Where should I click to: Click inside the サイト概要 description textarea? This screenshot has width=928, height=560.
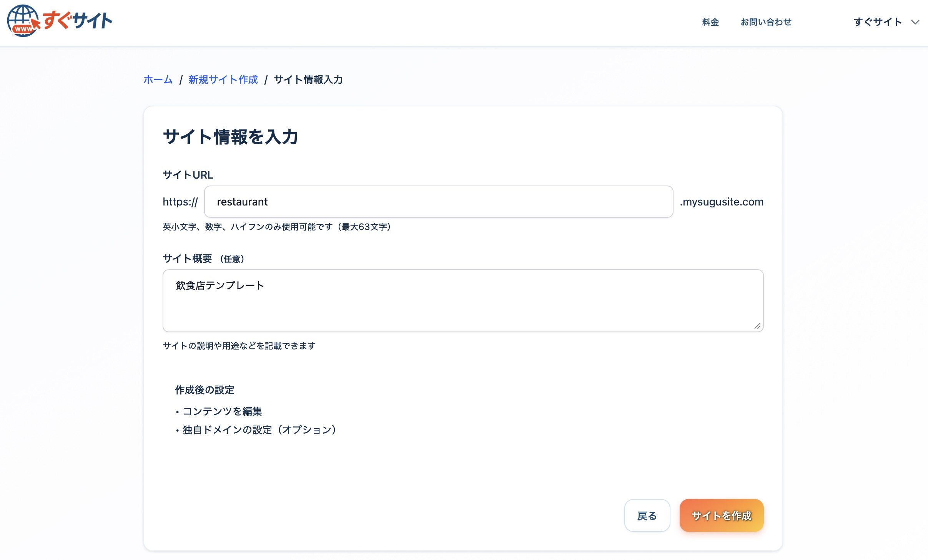[461, 301]
